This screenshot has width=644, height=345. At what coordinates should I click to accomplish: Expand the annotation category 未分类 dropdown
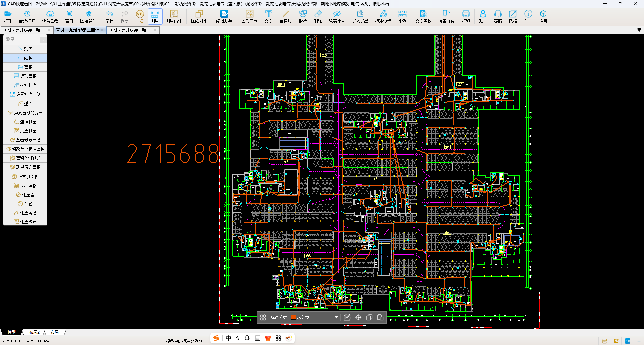pyautogui.click(x=336, y=317)
